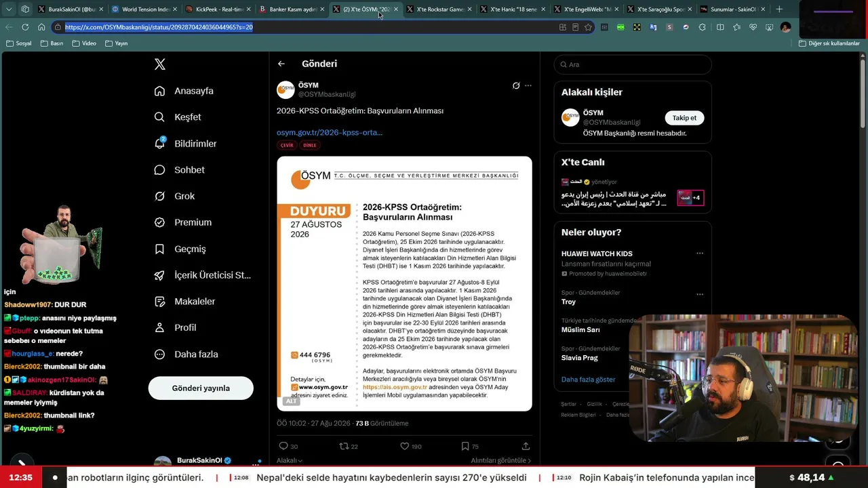
Task: Open the Reklam Bilgileri footer link
Action: click(578, 415)
